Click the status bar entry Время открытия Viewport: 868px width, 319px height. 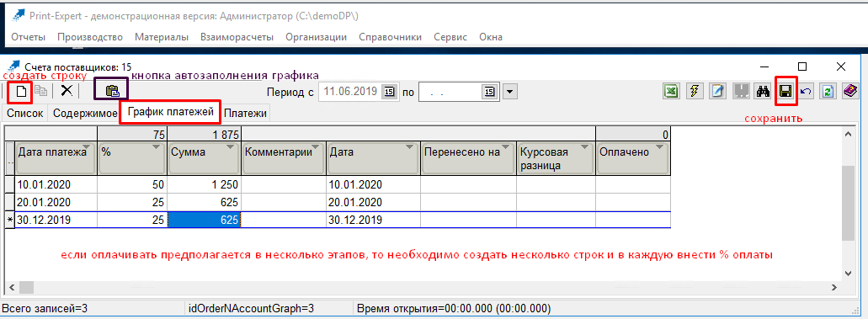click(x=454, y=308)
